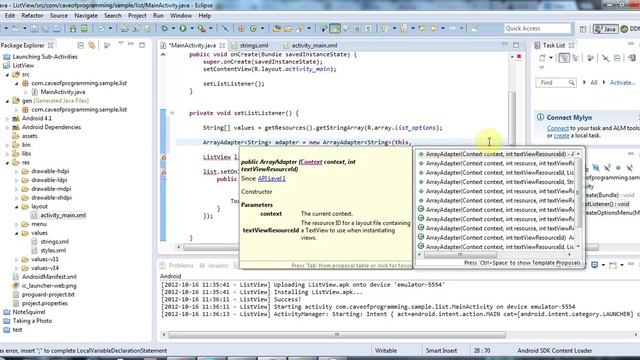Select the highlighted first ArrayAdapter proposal
The width and height of the screenshot is (640, 360).
496,154
